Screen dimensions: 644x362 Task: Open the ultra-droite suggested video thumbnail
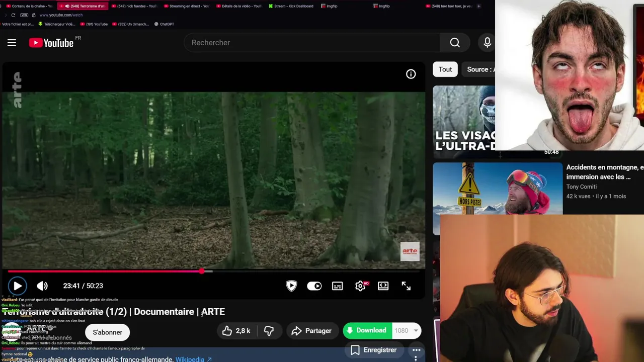click(x=464, y=121)
